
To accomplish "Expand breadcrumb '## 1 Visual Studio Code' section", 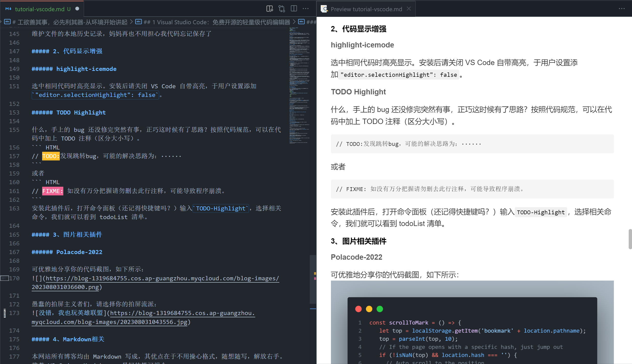I will [217, 22].
